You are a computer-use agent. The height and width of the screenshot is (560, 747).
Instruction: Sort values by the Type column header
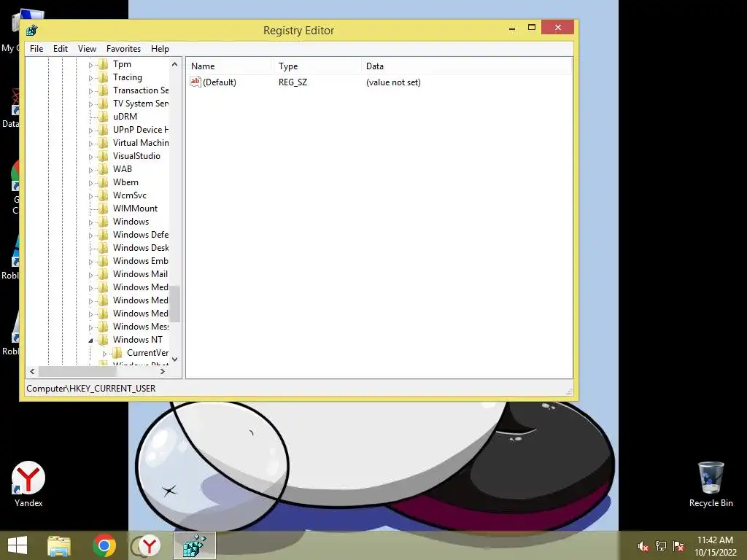[318, 66]
